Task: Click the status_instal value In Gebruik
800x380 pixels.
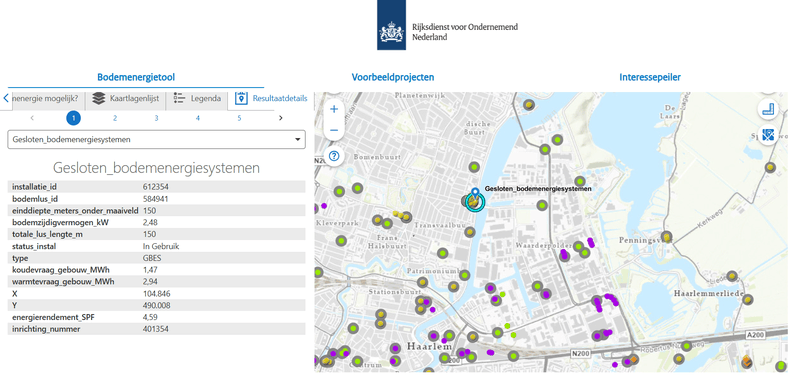Action: coord(161,246)
